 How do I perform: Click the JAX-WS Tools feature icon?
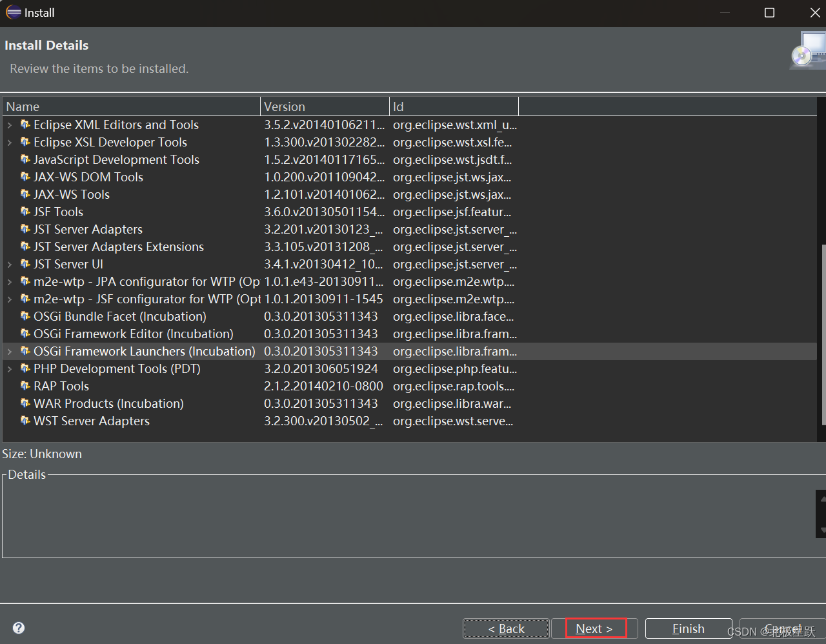25,194
